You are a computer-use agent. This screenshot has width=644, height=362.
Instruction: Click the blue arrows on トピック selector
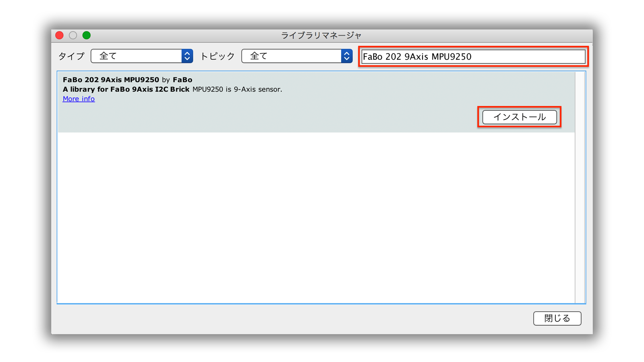(x=347, y=56)
